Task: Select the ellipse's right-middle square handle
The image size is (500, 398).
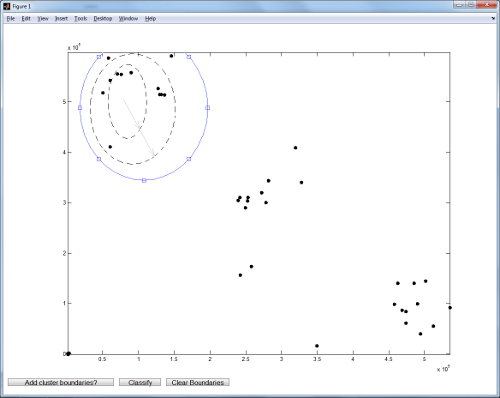Action: click(208, 108)
